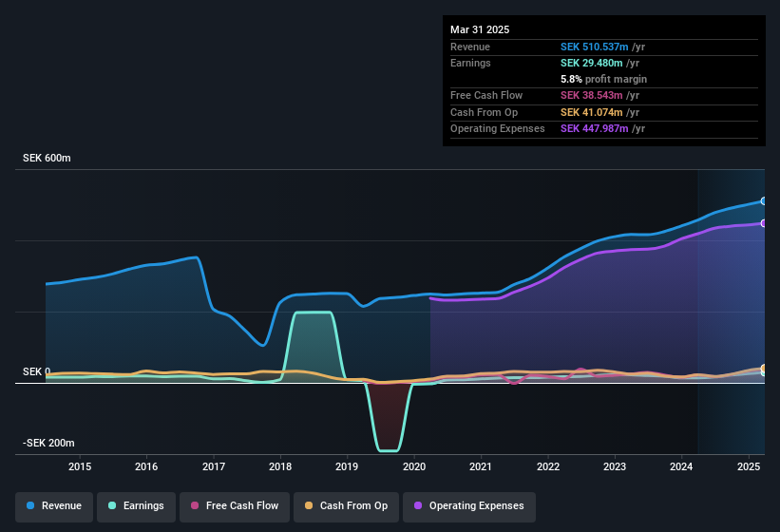Toggle the Free Cash Flow legend button
The height and width of the screenshot is (532, 780).
coord(235,506)
